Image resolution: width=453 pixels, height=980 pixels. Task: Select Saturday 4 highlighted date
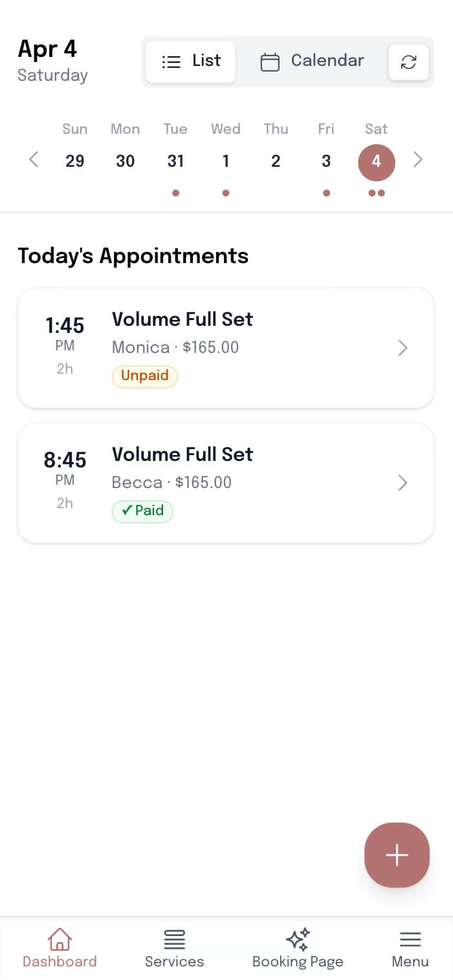click(x=376, y=161)
